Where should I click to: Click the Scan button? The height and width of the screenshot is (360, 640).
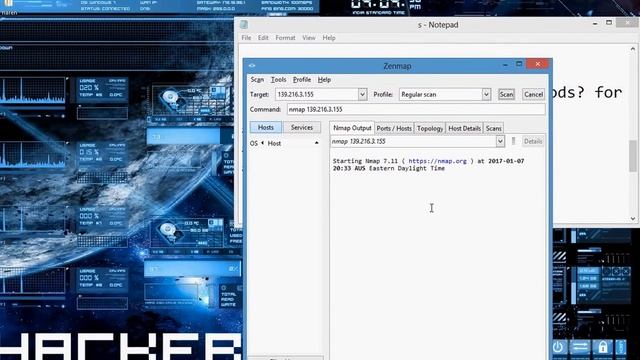[x=506, y=94]
